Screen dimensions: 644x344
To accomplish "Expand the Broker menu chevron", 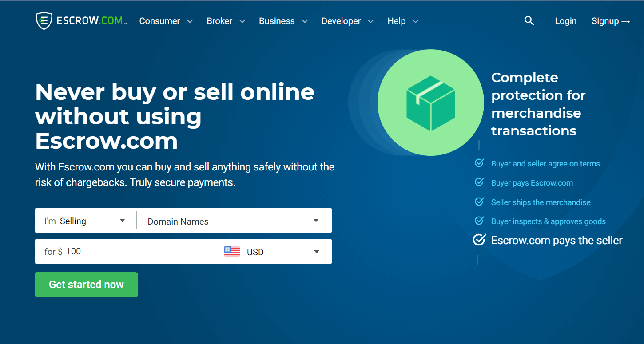I will point(242,21).
